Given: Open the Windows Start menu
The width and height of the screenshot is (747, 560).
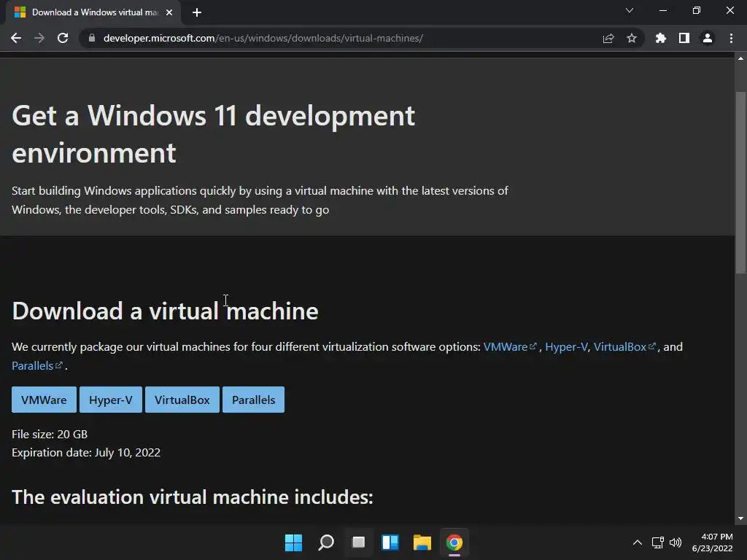Looking at the screenshot, I should click(x=293, y=542).
